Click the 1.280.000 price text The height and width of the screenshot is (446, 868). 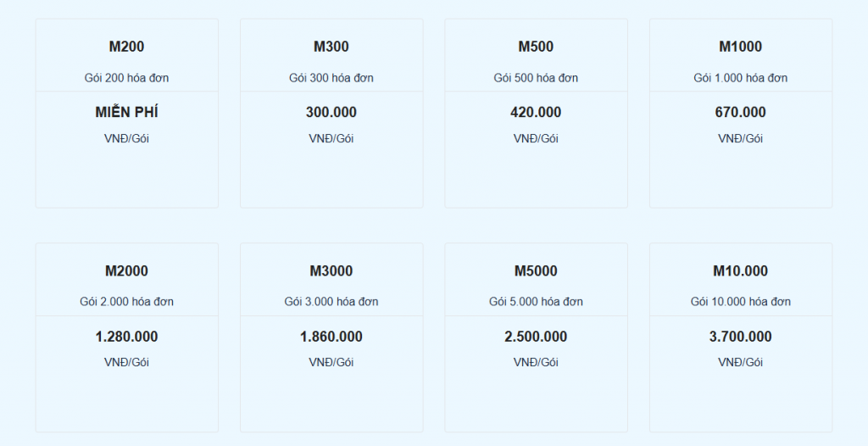tap(127, 337)
